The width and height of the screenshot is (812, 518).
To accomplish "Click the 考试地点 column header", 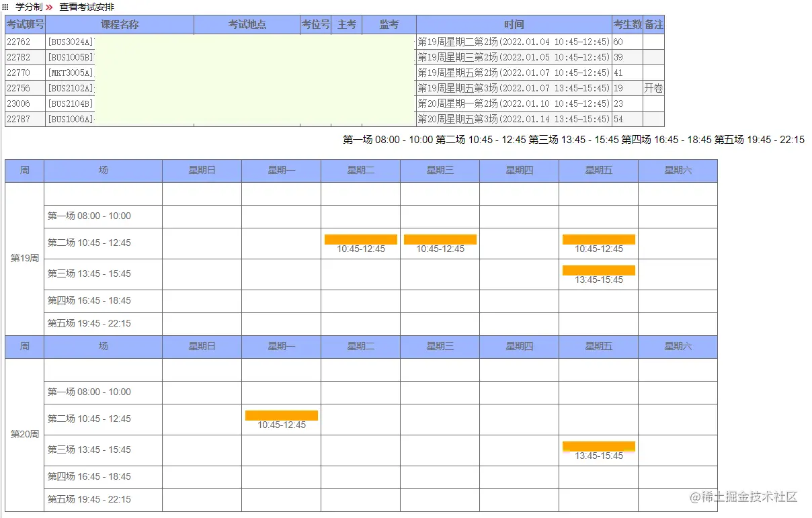I will tap(247, 25).
